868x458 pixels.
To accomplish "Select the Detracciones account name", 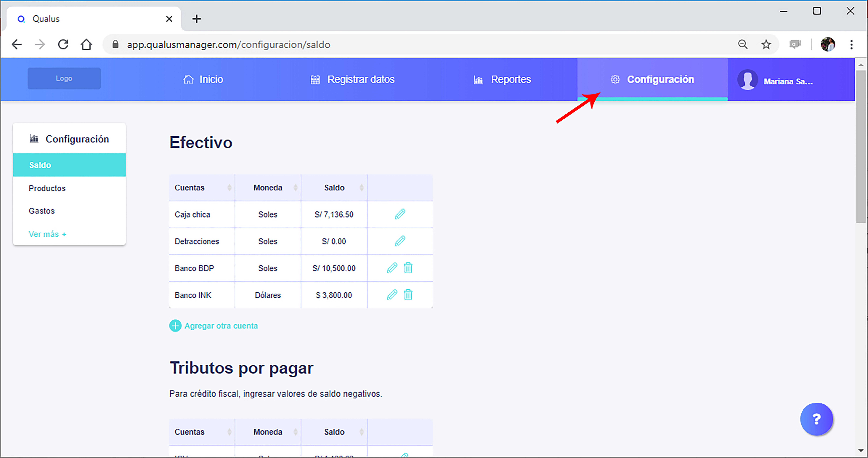I will 197,242.
